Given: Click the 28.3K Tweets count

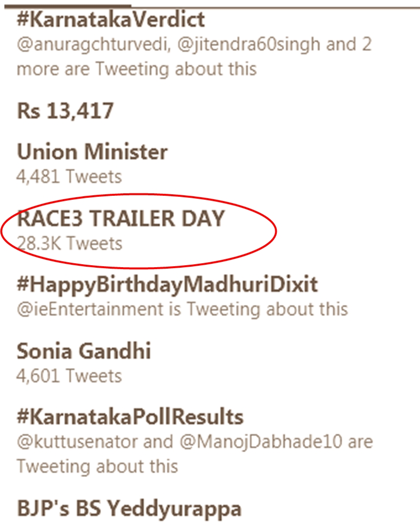Looking at the screenshot, I should [69, 243].
